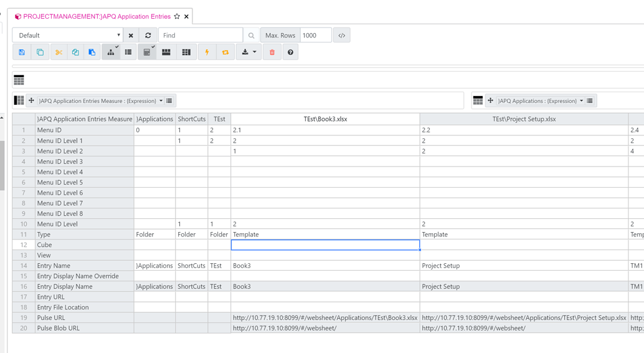Click the Max. Rows value field
Screen dimensions: 644x353
315,36
